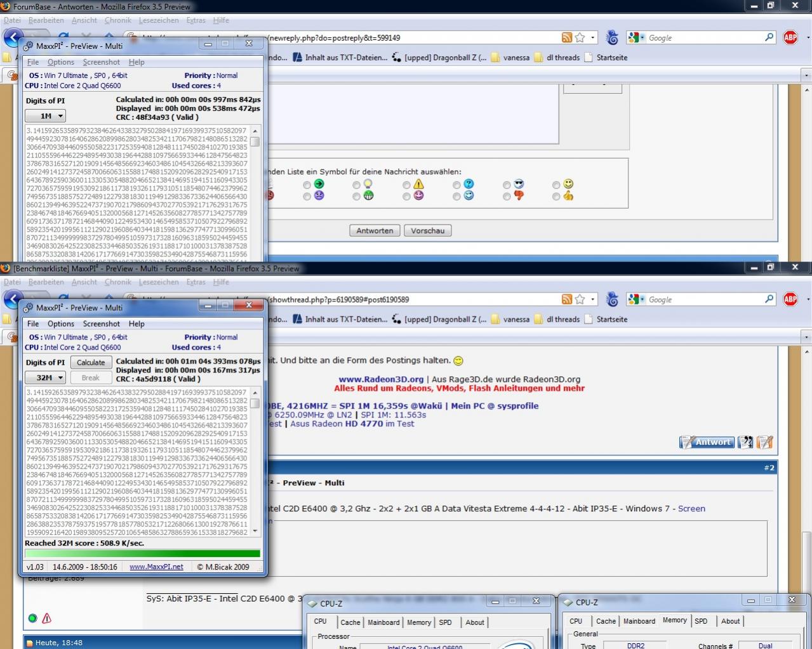Click the green online status icon
Image resolution: width=812 pixels, height=649 pixels.
click(x=33, y=618)
